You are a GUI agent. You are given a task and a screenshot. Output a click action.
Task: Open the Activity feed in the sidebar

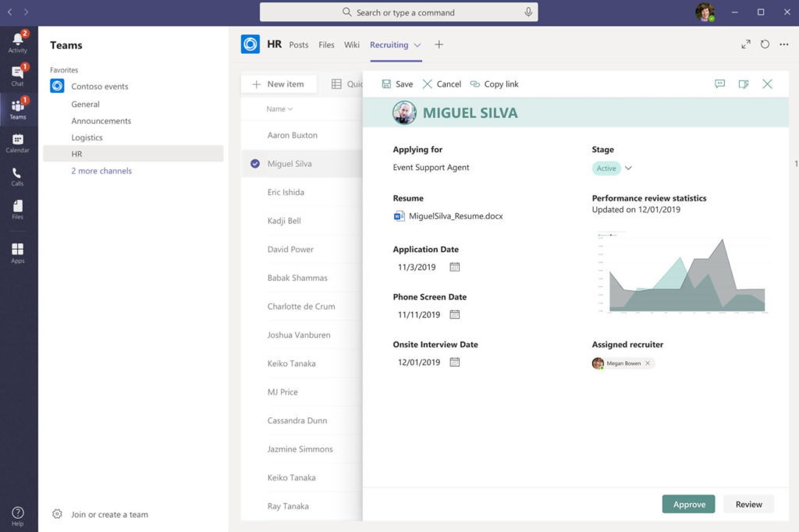tap(18, 42)
